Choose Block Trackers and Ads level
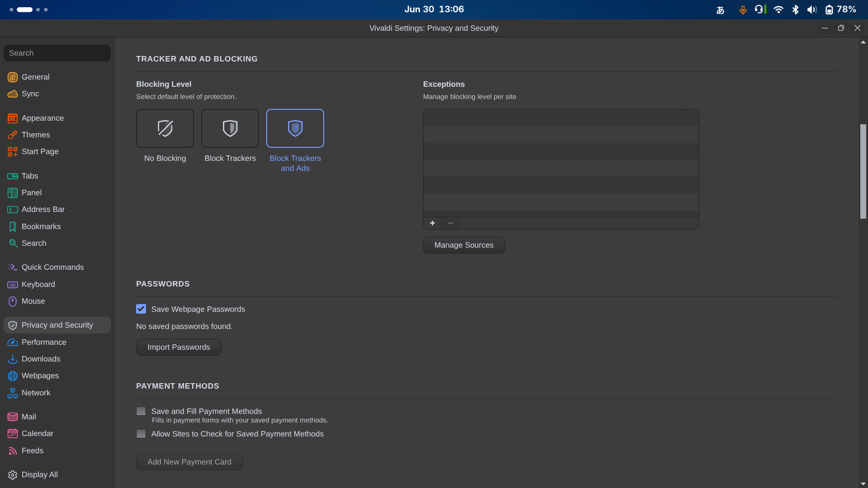The width and height of the screenshot is (868, 488). [x=295, y=128]
